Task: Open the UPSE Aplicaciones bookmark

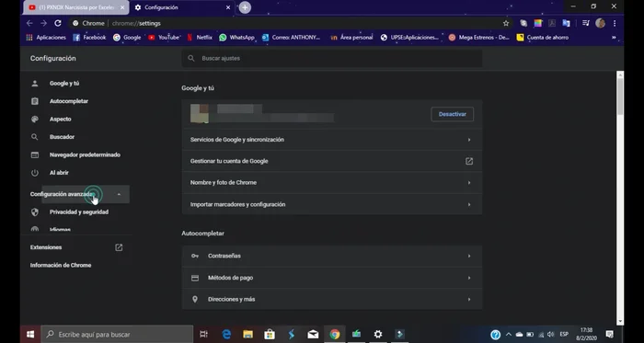Action: (x=409, y=38)
